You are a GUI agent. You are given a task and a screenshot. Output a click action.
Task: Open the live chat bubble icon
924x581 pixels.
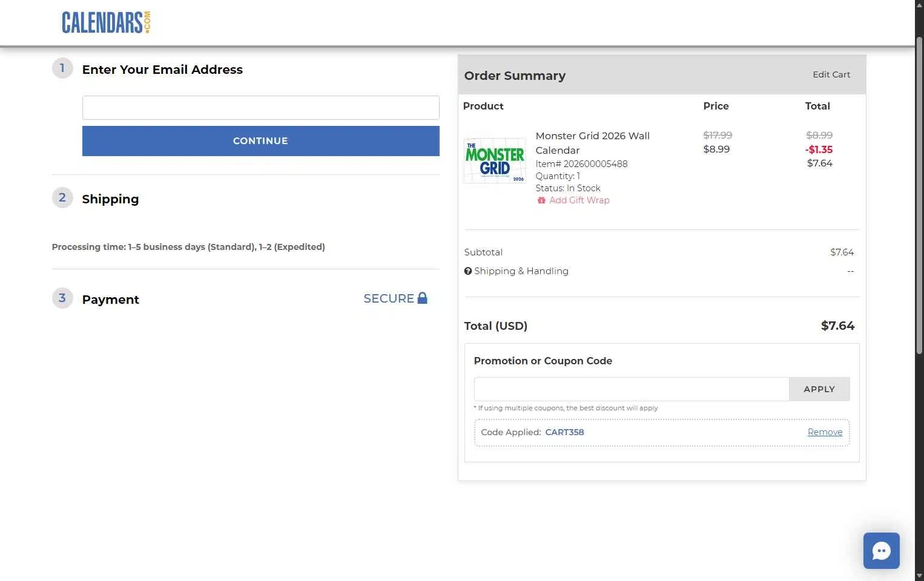coord(881,551)
